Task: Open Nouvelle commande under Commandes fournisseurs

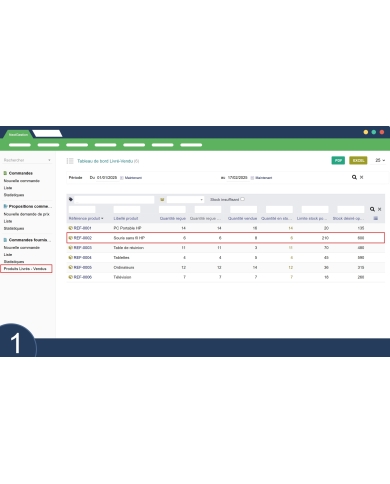Action: point(22,247)
